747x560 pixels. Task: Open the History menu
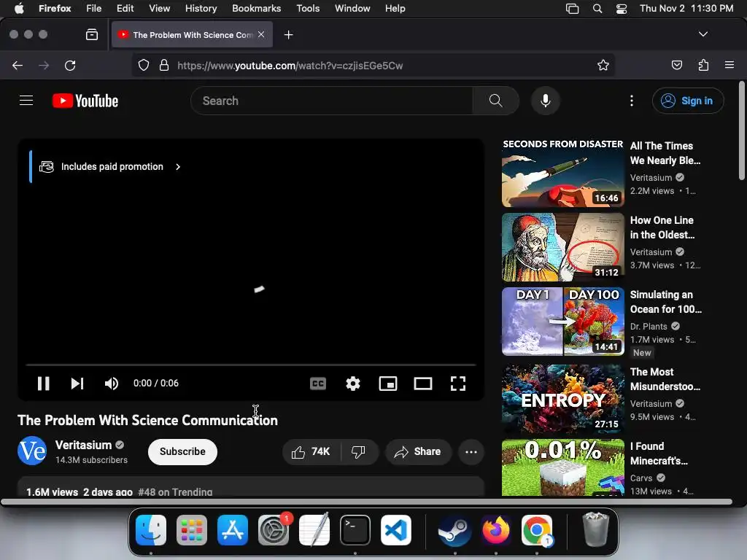tap(201, 8)
